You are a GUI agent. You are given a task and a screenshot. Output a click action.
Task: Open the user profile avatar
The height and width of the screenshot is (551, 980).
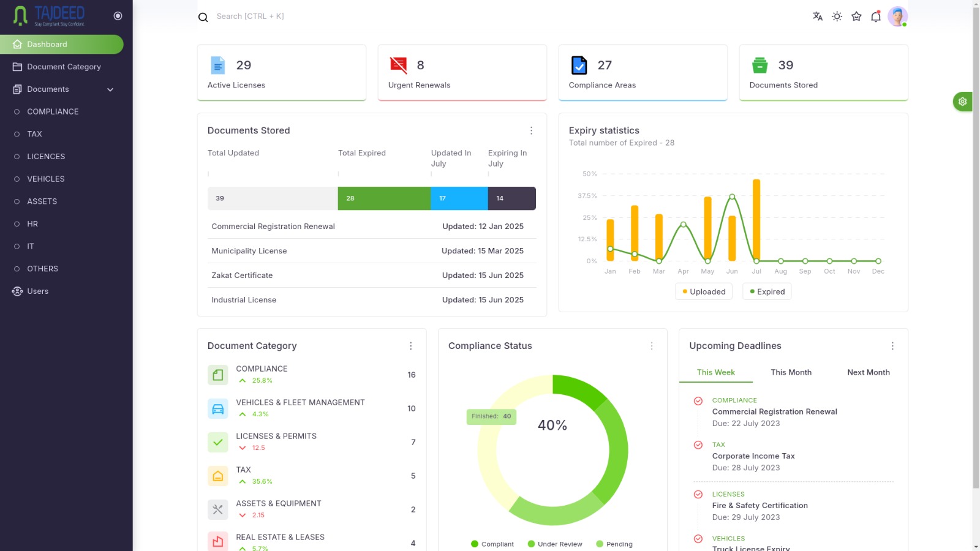click(897, 17)
